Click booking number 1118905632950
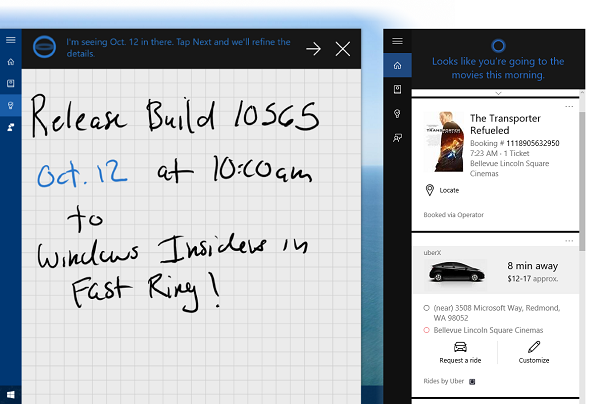The image size is (600, 404). (x=533, y=143)
